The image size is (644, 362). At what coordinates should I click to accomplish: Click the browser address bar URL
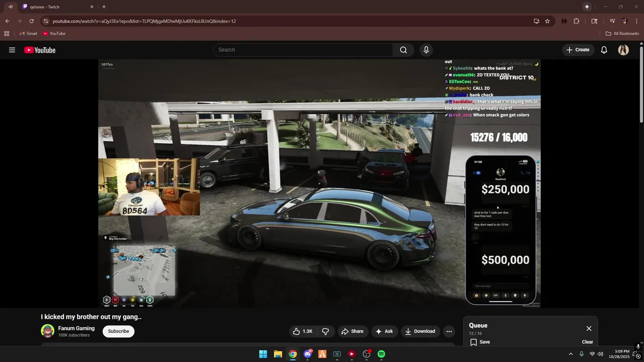click(x=144, y=21)
